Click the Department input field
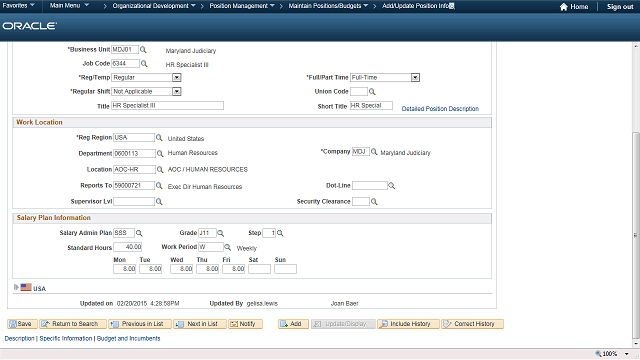The width and height of the screenshot is (640, 360). pos(134,153)
